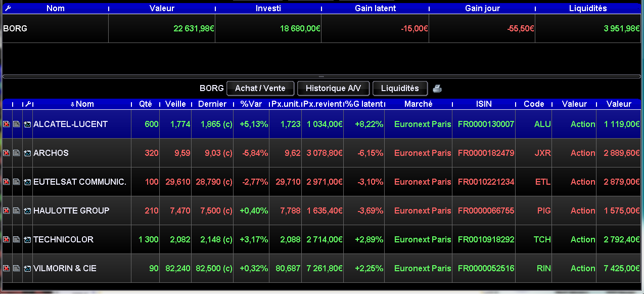The width and height of the screenshot is (644, 294).
Task: Click the Achat / Vente button
Action: (x=260, y=89)
